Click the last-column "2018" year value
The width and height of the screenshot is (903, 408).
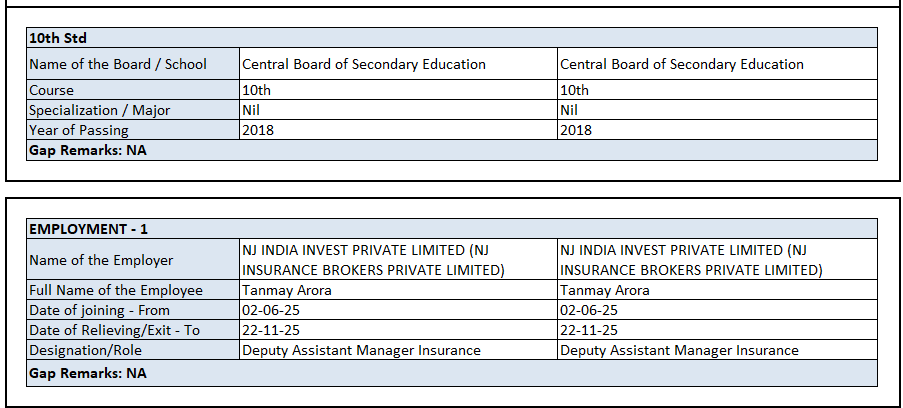(576, 130)
